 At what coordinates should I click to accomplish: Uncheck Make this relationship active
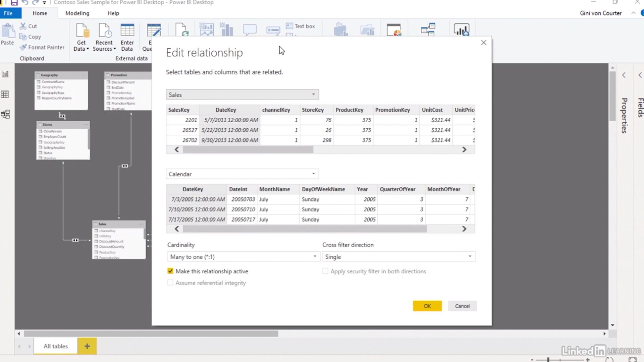(x=170, y=271)
